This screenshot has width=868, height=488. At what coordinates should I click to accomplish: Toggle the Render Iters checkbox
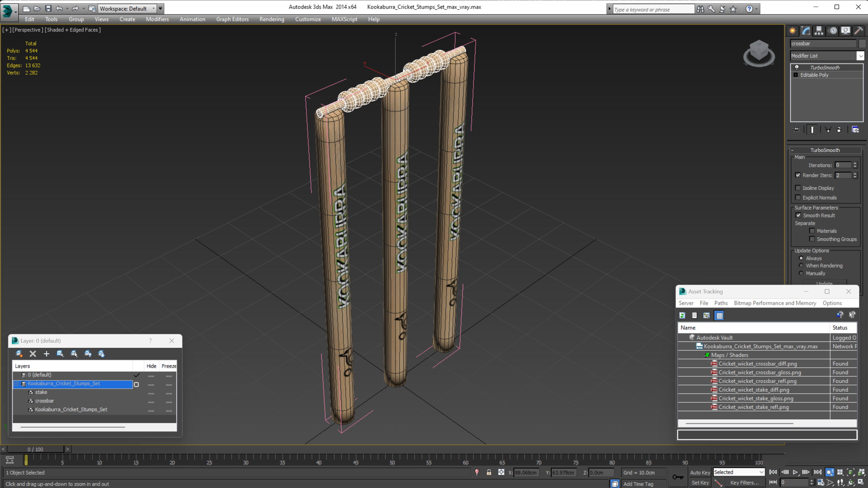coord(798,175)
